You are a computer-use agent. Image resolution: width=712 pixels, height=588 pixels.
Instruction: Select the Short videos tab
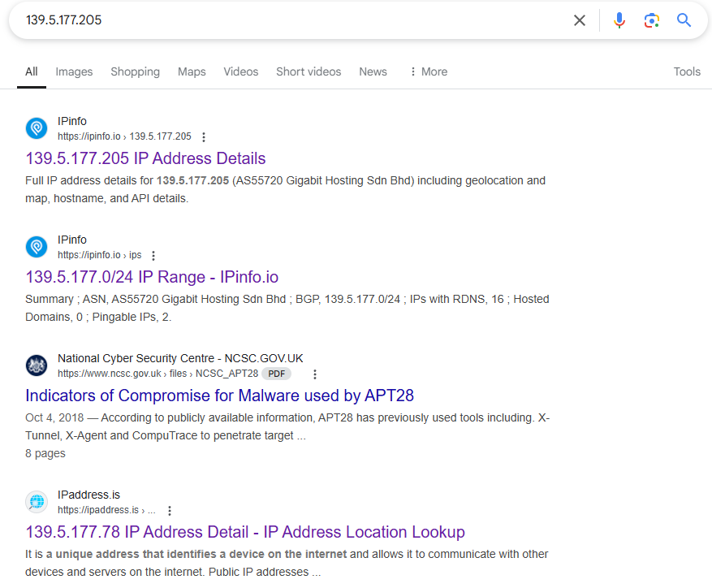coord(309,71)
